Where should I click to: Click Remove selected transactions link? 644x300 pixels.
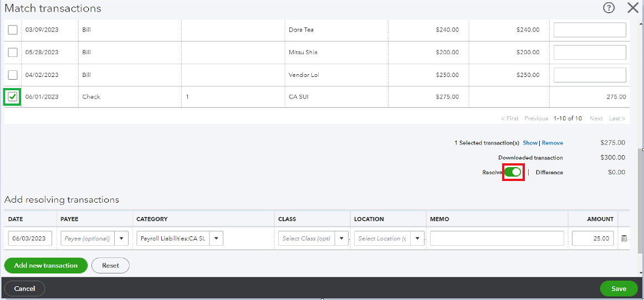coord(552,143)
